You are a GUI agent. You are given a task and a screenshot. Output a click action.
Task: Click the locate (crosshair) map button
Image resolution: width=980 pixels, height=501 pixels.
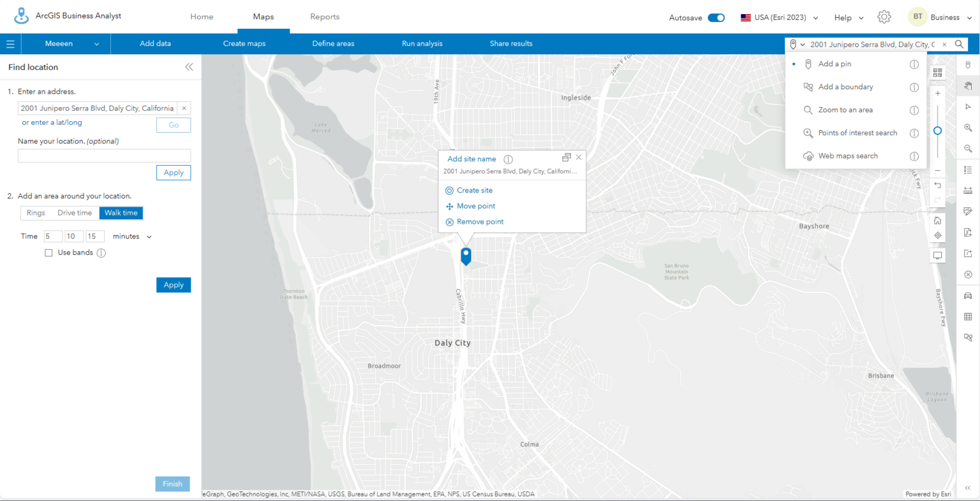pos(937,236)
